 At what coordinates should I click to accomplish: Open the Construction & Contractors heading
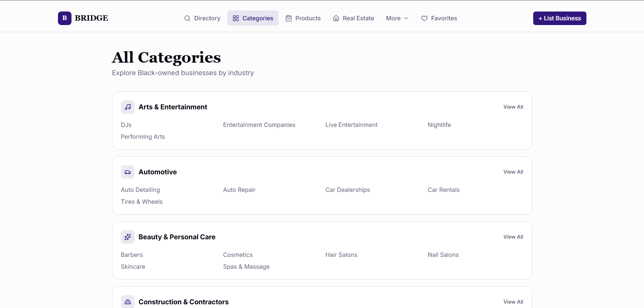tap(184, 302)
